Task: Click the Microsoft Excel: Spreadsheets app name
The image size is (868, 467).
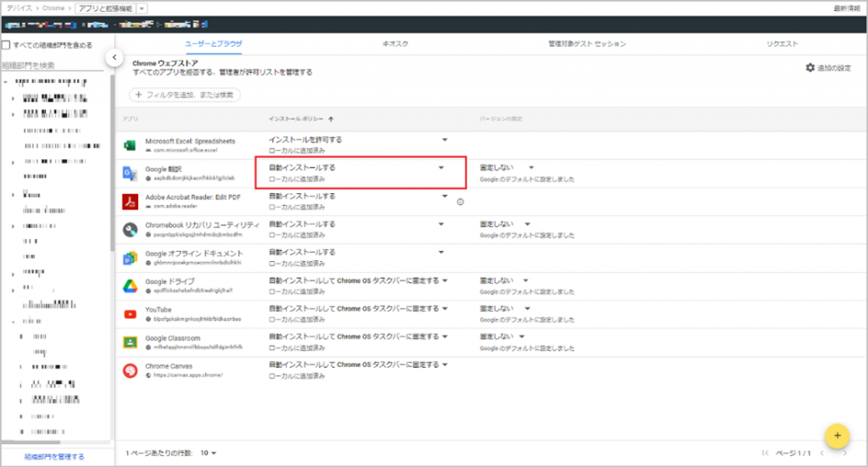Action: (190, 141)
